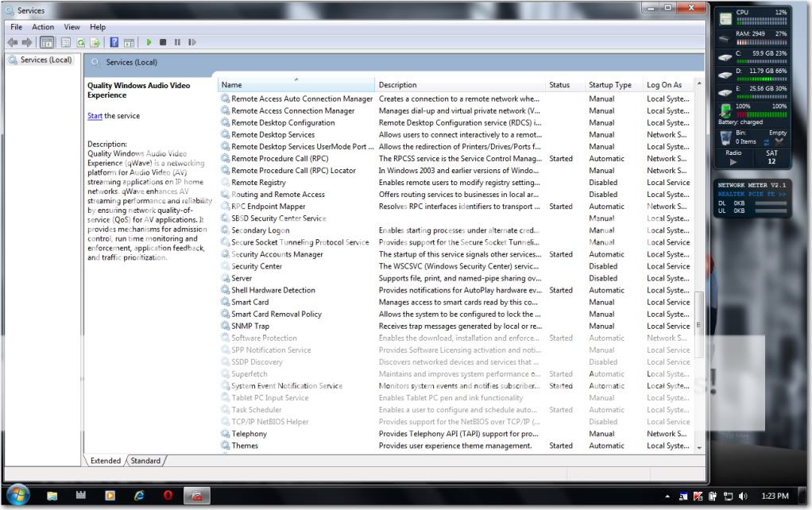
Task: Select the Shell Hardware Detection service
Action: [x=456, y=291]
